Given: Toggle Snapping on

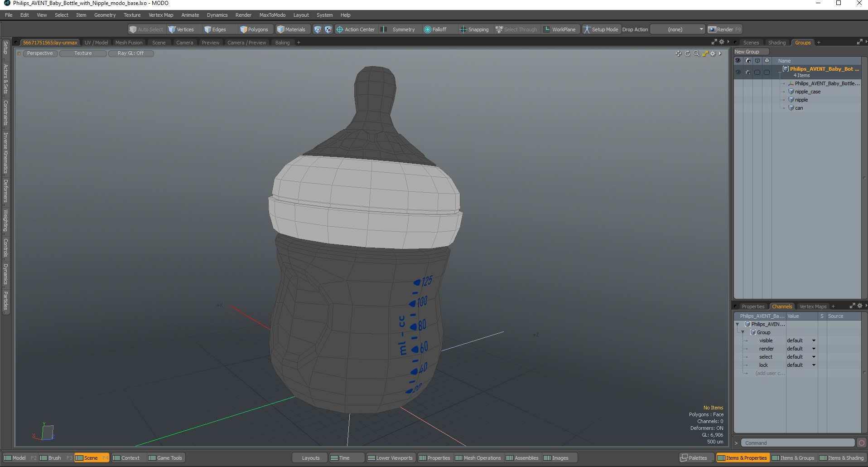Looking at the screenshot, I should pos(474,29).
